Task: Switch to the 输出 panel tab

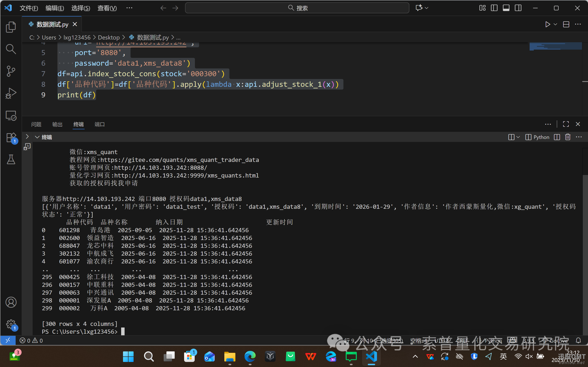Action: point(57,124)
